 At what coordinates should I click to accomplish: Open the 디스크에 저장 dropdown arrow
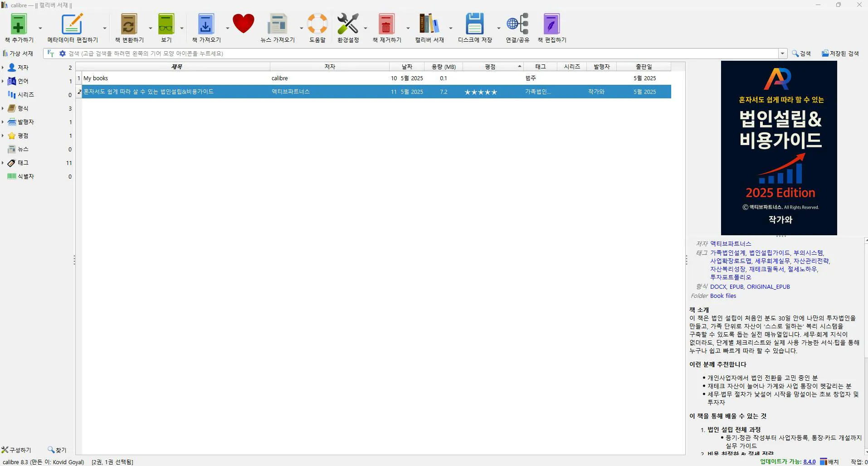coord(498,28)
